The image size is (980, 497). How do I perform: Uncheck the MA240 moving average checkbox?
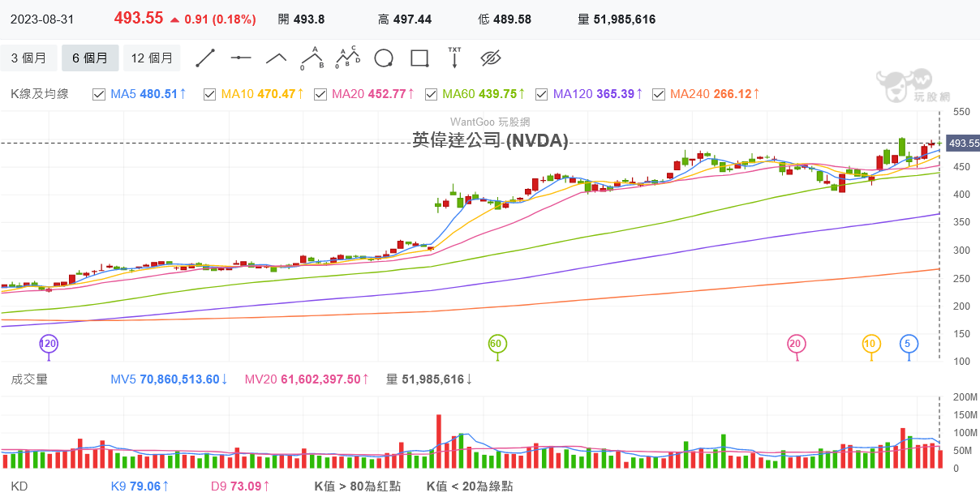(659, 94)
